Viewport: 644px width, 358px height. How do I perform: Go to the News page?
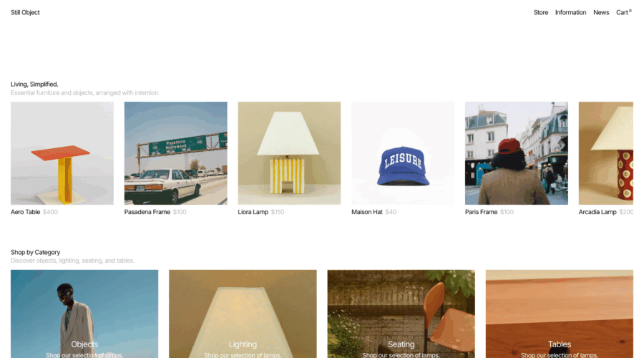(601, 12)
